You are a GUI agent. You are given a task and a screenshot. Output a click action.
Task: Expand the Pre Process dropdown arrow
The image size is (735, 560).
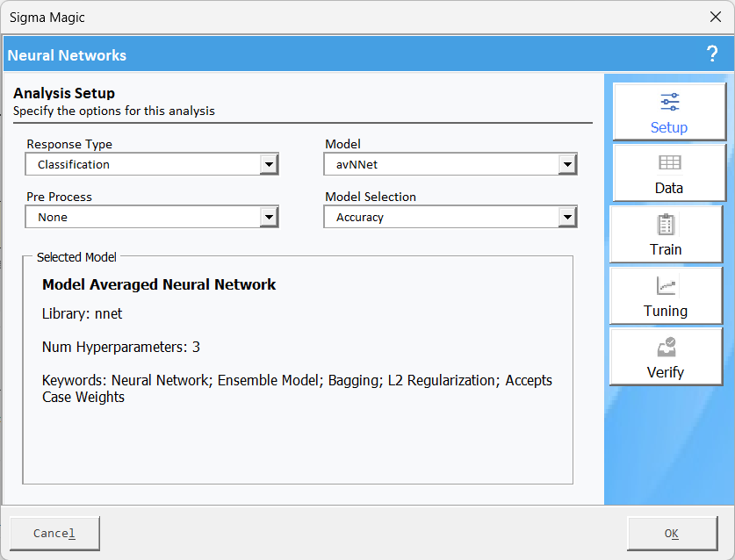pos(269,218)
